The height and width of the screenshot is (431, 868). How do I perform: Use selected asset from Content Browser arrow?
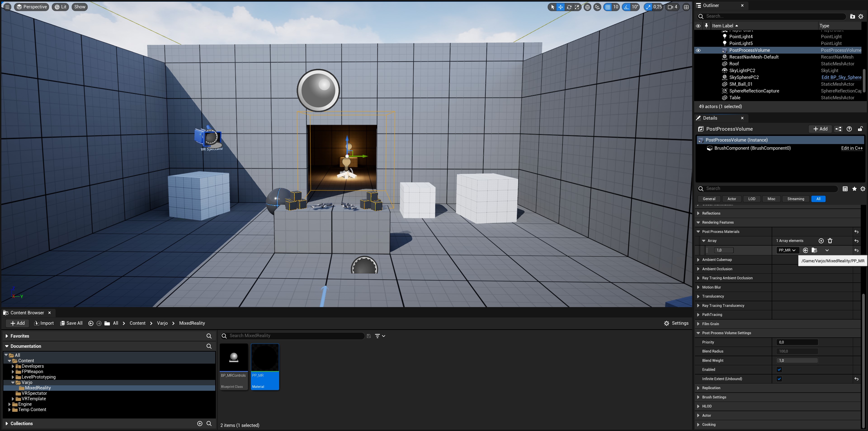[805, 250]
